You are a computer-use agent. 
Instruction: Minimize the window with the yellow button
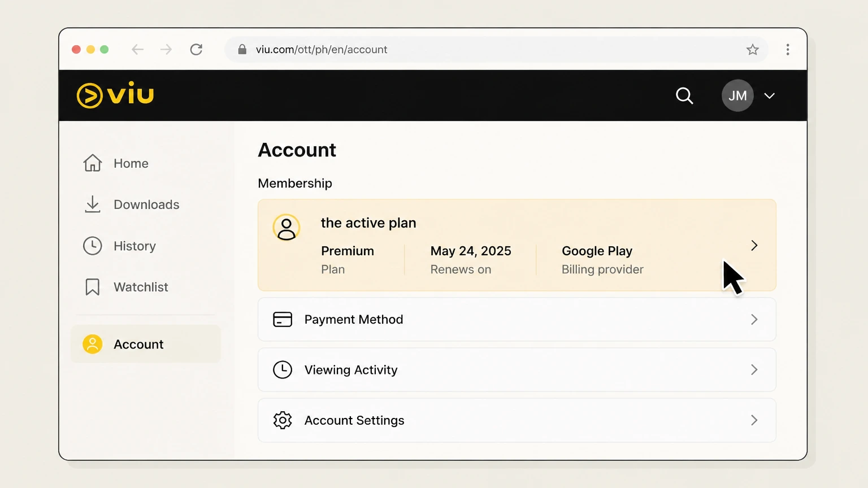click(x=90, y=50)
